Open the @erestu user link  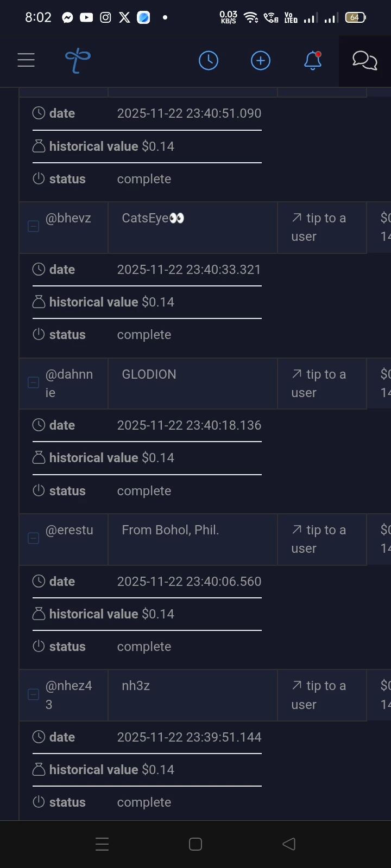click(70, 530)
